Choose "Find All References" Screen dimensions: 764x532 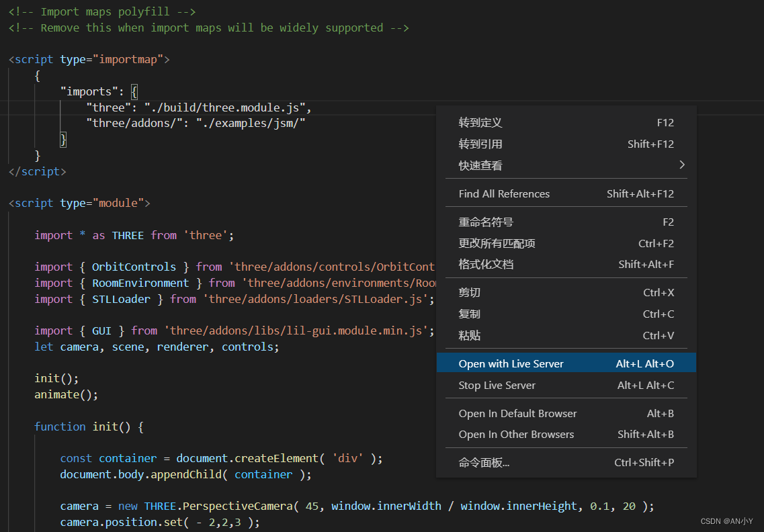pos(504,193)
